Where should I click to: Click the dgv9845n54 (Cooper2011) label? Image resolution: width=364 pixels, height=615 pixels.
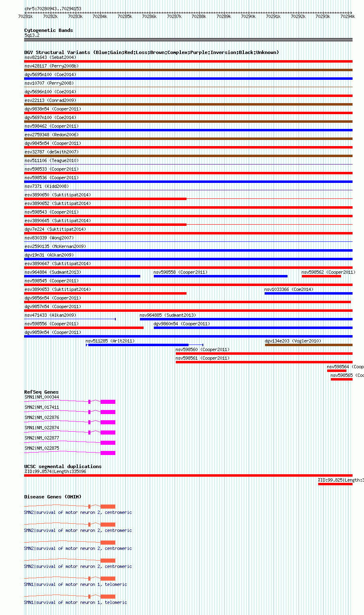[x=53, y=144]
